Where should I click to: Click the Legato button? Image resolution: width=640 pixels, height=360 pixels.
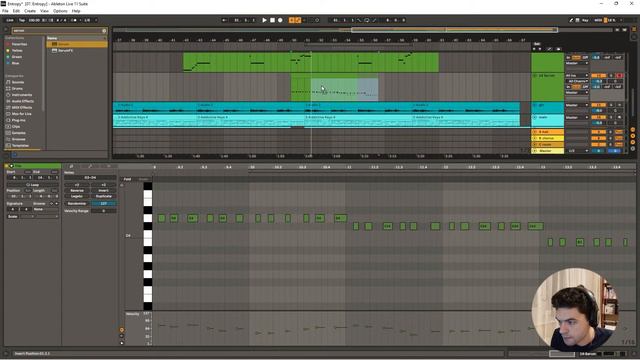pos(77,196)
